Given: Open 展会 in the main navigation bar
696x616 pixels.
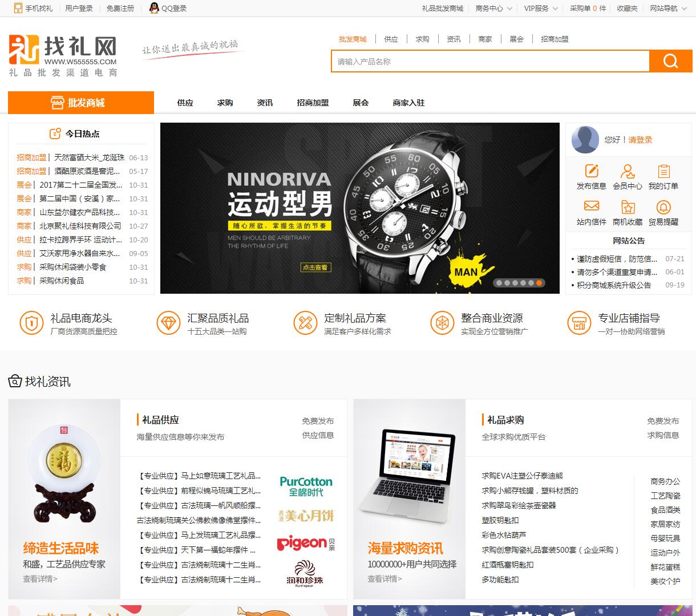Looking at the screenshot, I should coord(361,103).
